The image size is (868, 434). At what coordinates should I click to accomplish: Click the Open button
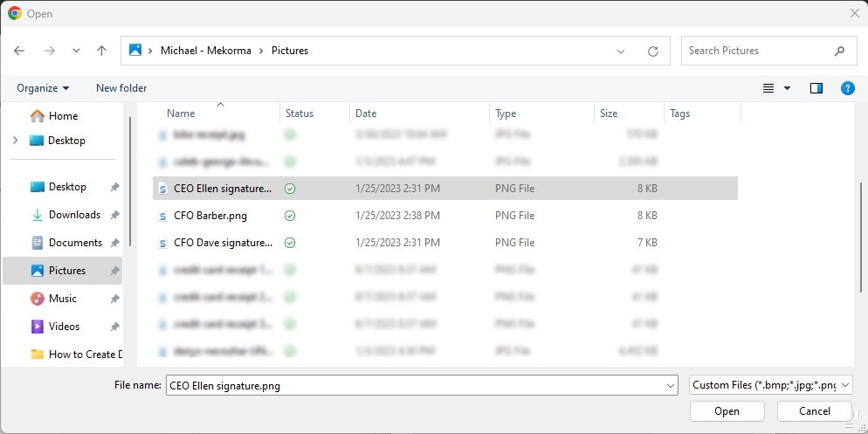click(727, 411)
